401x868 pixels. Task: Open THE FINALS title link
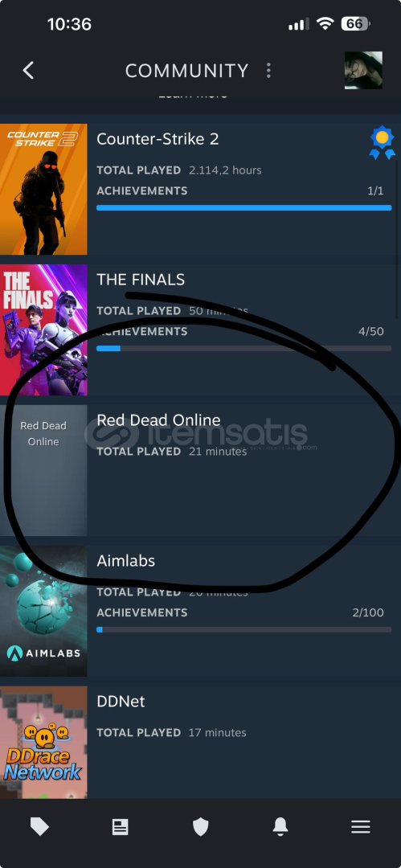(x=141, y=280)
